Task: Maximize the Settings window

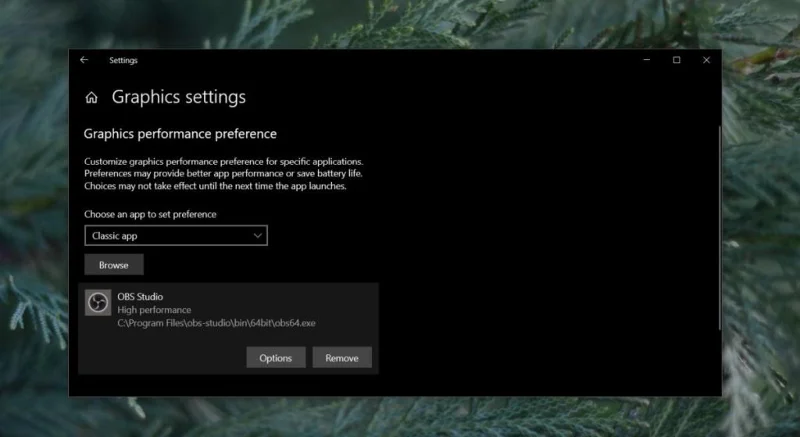Action: [677, 60]
